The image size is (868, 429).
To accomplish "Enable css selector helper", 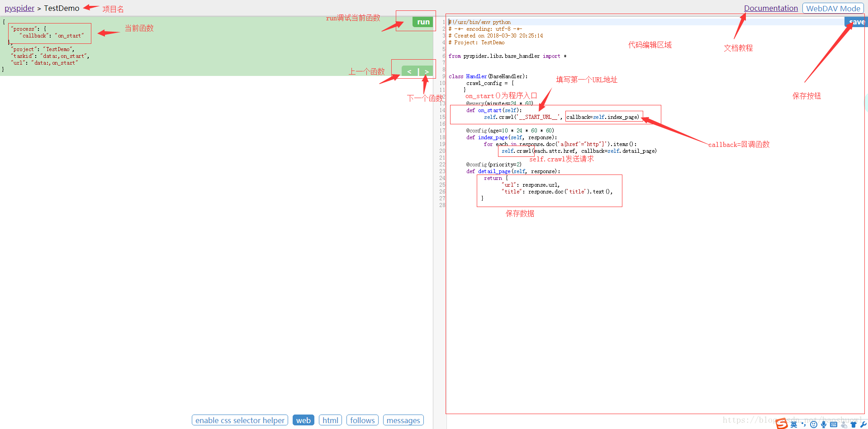I will (x=240, y=420).
